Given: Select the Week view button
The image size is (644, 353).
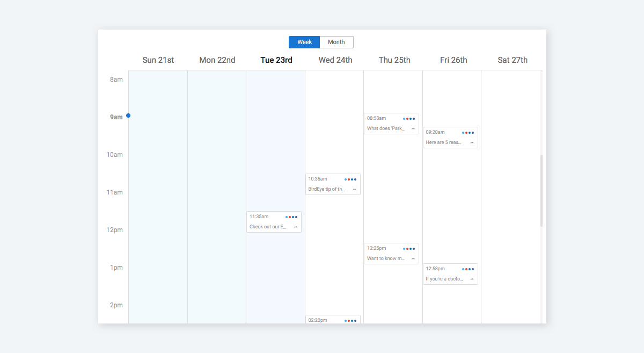Looking at the screenshot, I should coord(304,42).
